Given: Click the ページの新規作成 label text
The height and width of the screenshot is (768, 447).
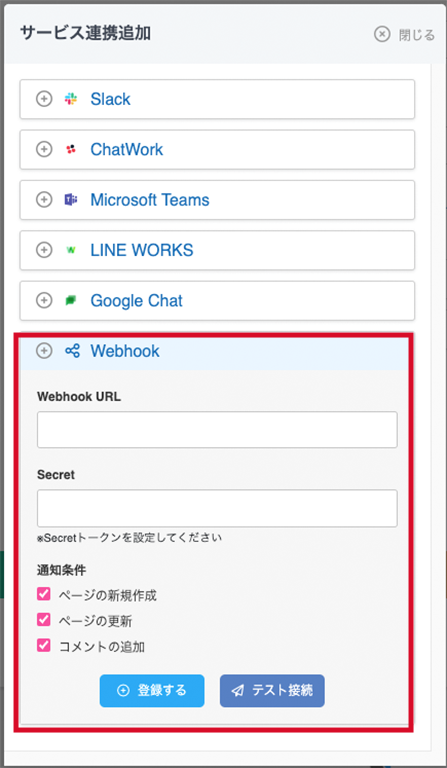Looking at the screenshot, I should point(108,596).
